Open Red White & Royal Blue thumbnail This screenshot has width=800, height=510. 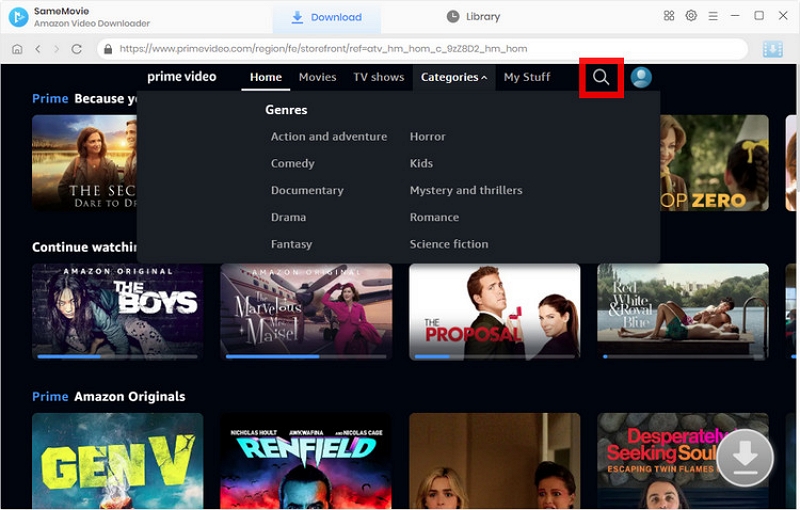683,311
